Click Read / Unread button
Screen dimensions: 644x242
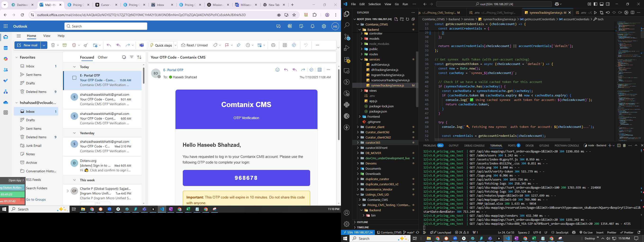[x=194, y=45]
